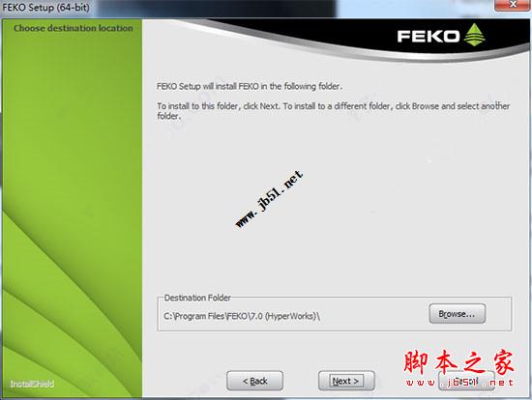532x400 pixels.
Task: Click the 'FEKO Setup will install FEKO' sentence
Action: point(250,86)
